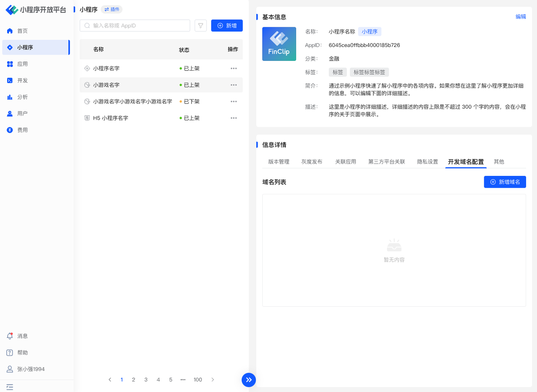Screen dimensions: 537x392
Task: Click the 新增域名 button
Action: pyautogui.click(x=505, y=182)
